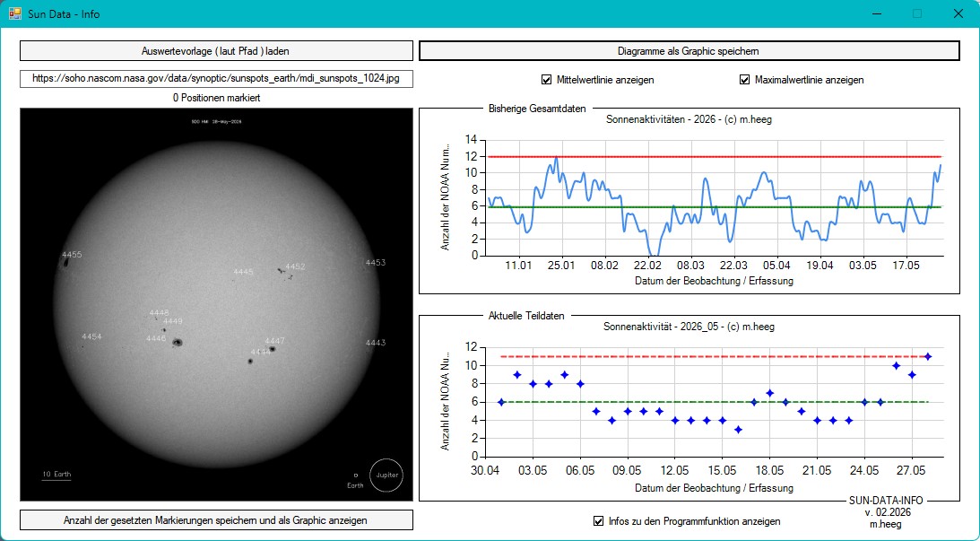Focus the SOHO image URL input field
The height and width of the screenshot is (541, 980).
pos(216,79)
